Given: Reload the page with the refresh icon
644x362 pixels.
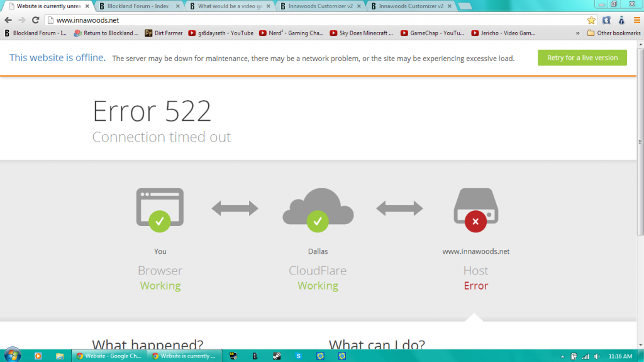Looking at the screenshot, I should click(36, 20).
